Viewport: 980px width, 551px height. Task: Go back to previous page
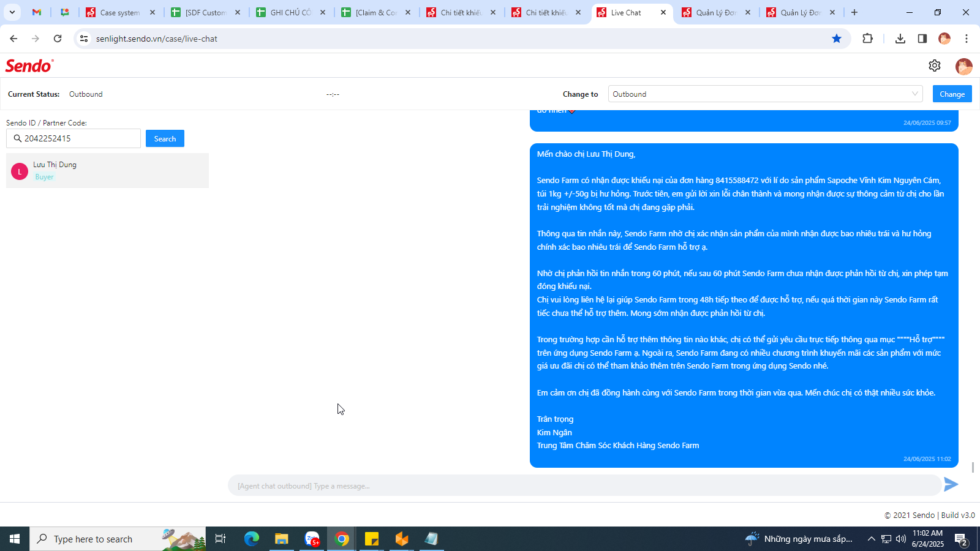(13, 39)
